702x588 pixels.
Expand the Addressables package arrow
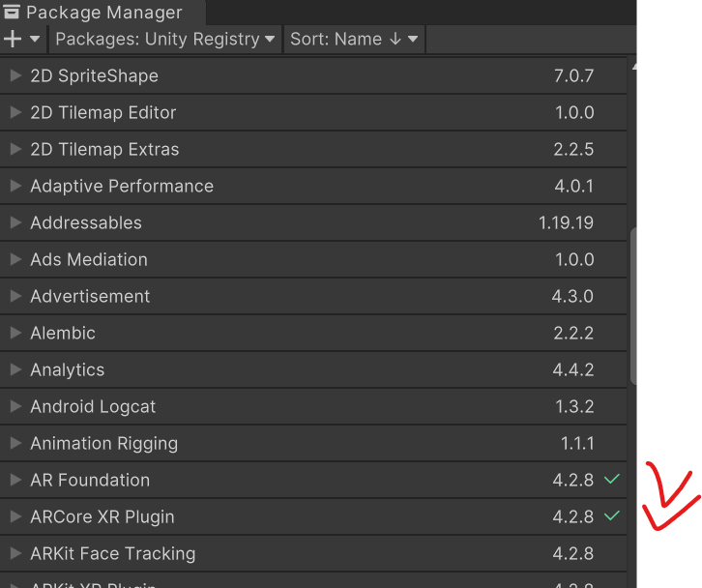(15, 222)
